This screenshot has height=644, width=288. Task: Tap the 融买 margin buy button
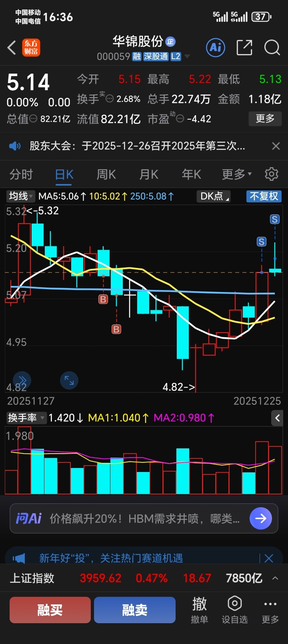tap(50, 610)
